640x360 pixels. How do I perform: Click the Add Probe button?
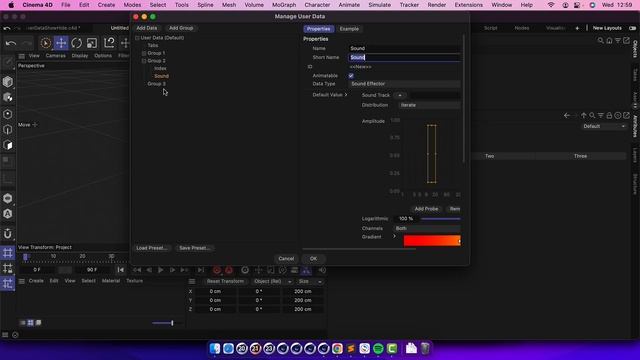[426, 209]
